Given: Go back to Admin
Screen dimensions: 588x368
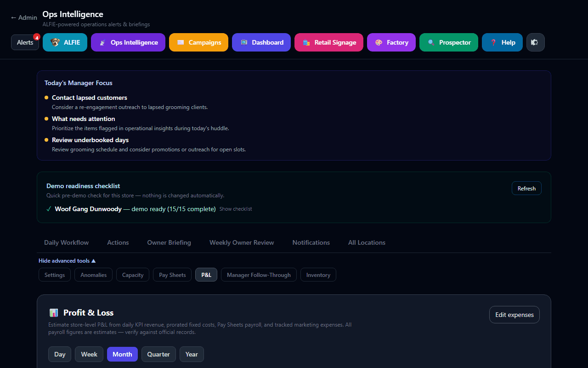Looking at the screenshot, I should coord(24,17).
